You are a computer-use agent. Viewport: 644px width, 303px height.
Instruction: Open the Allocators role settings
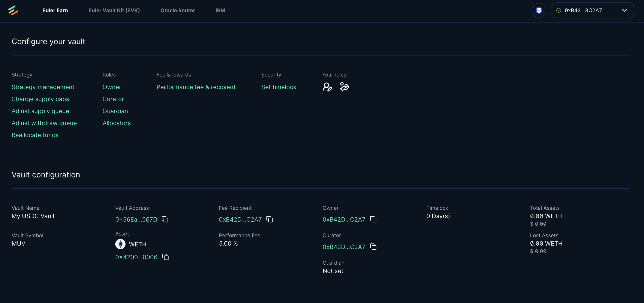[117, 123]
